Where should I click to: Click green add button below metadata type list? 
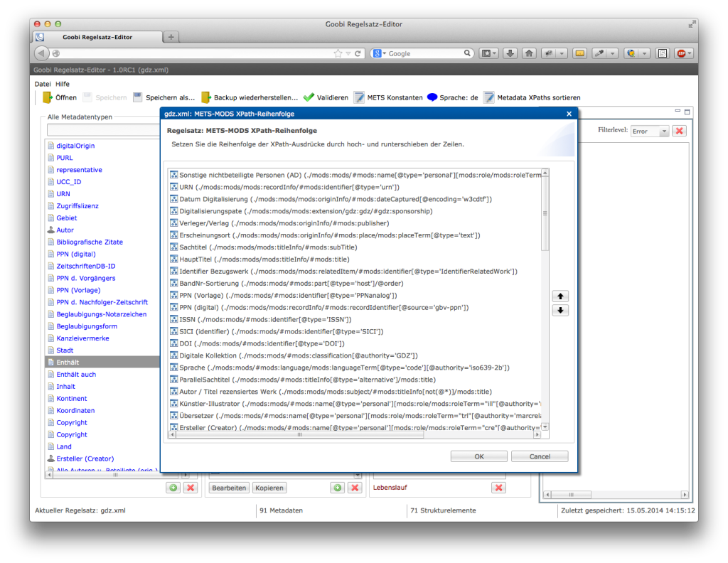[x=173, y=488]
